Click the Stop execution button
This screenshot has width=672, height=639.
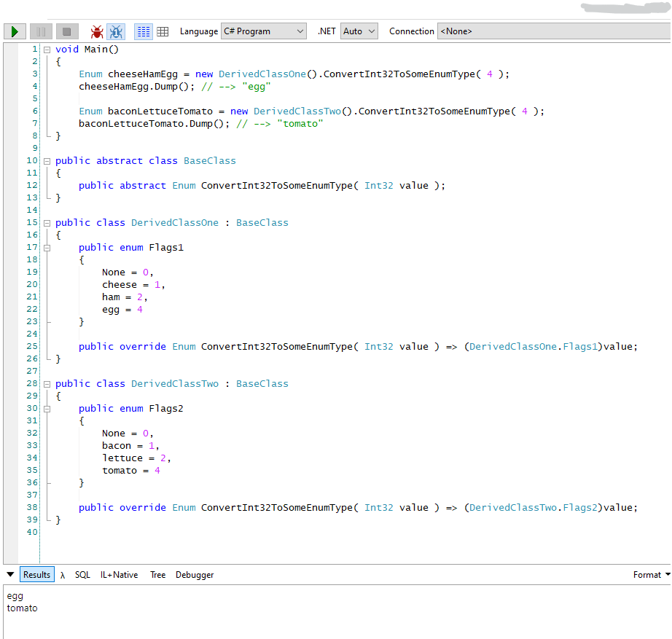click(66, 31)
